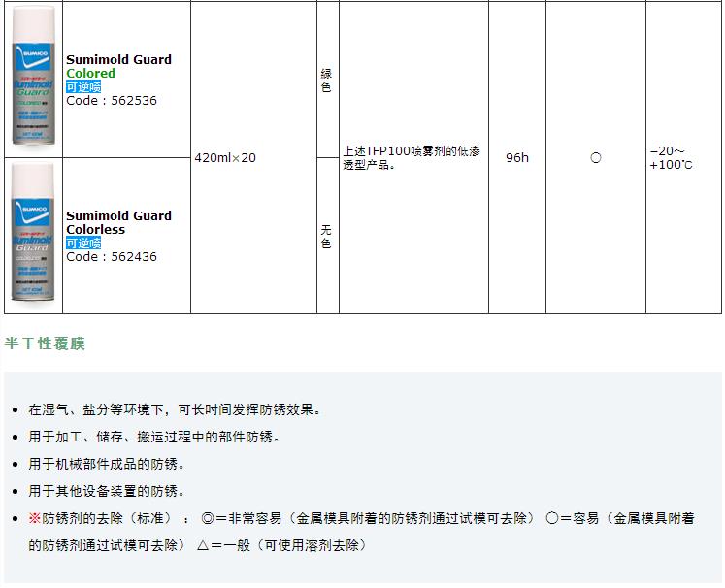Click the ◎ symbol in the removal legend
The width and height of the screenshot is (725, 588).
[207, 518]
